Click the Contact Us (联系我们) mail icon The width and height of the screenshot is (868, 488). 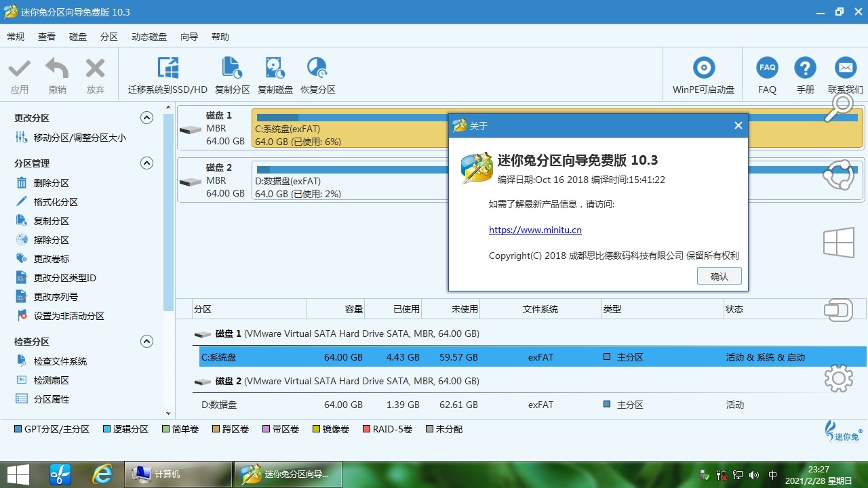click(845, 68)
